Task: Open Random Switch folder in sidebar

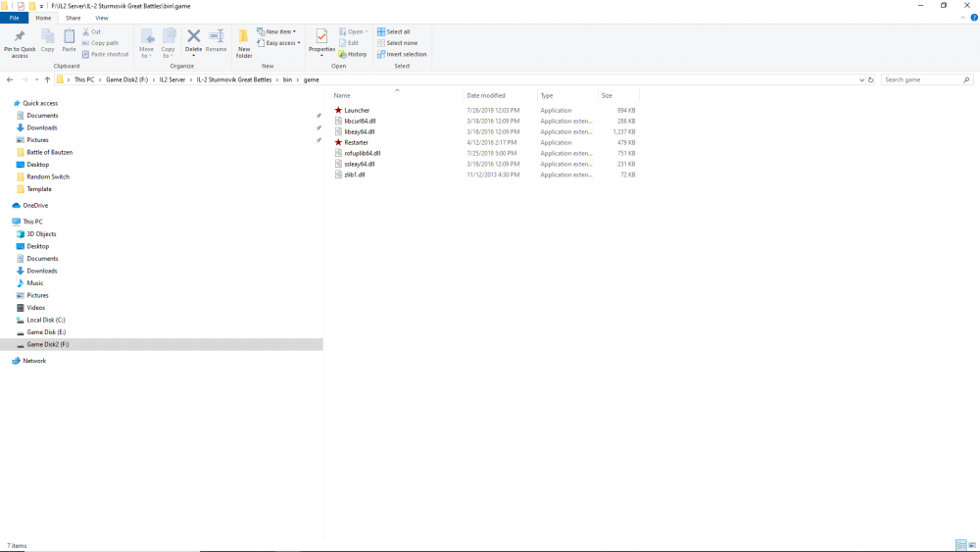Action: point(47,176)
